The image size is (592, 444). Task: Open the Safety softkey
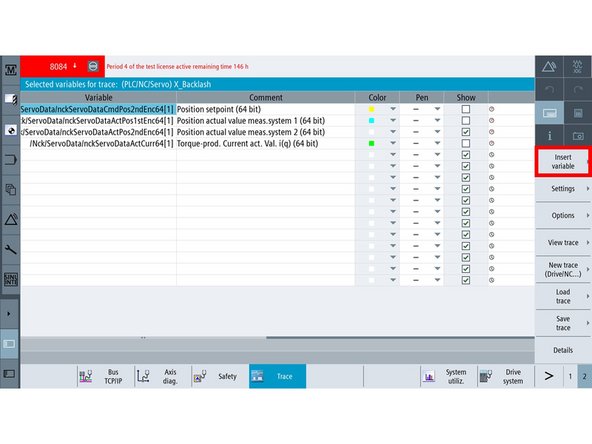220,376
